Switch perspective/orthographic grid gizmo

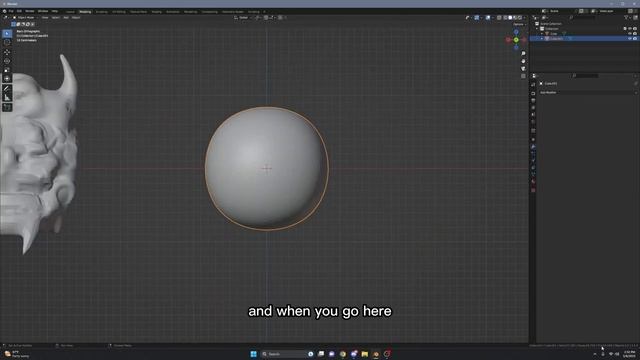[523, 76]
